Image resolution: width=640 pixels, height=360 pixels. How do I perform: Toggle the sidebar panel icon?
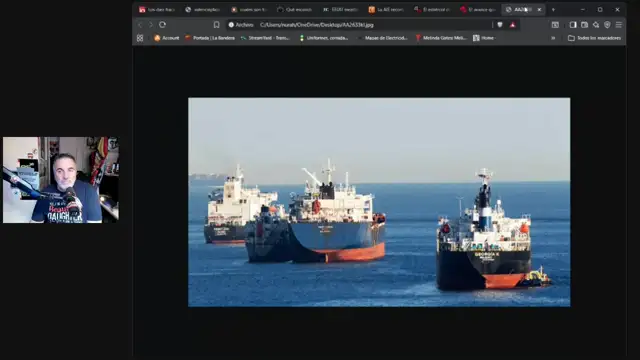coord(573,25)
